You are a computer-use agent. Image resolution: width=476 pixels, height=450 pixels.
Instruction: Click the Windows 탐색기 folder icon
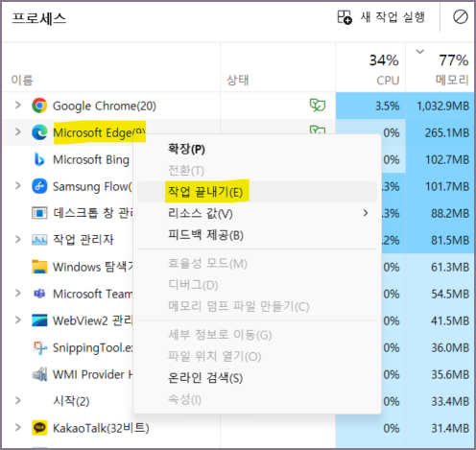point(39,267)
